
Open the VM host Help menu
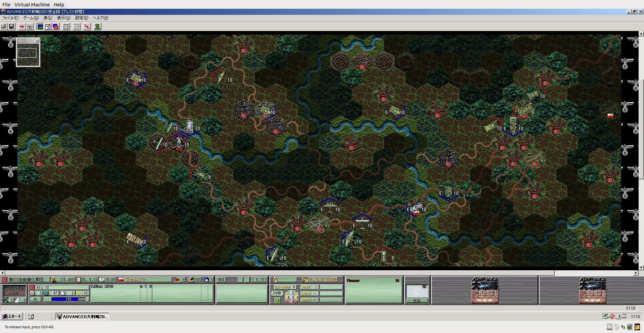59,5
